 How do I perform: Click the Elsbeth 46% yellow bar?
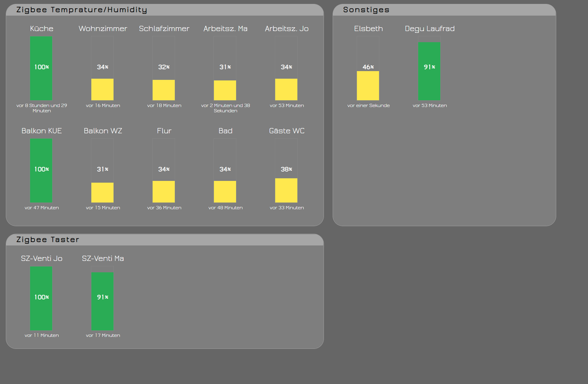[368, 86]
